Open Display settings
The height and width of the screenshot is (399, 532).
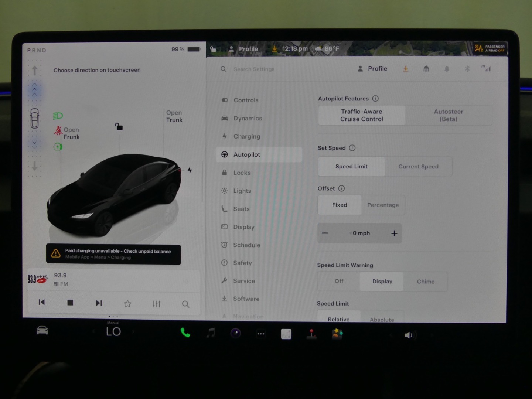259,227
